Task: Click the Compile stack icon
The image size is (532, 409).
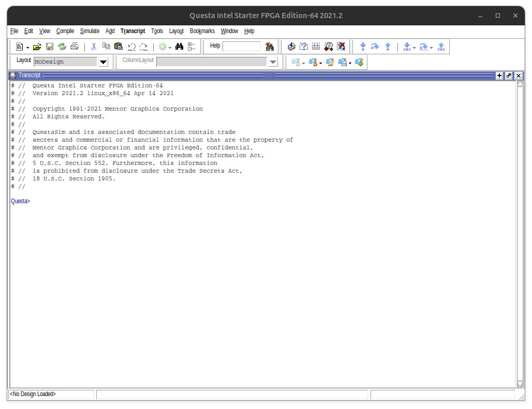Action: pyautogui.click(x=291, y=47)
